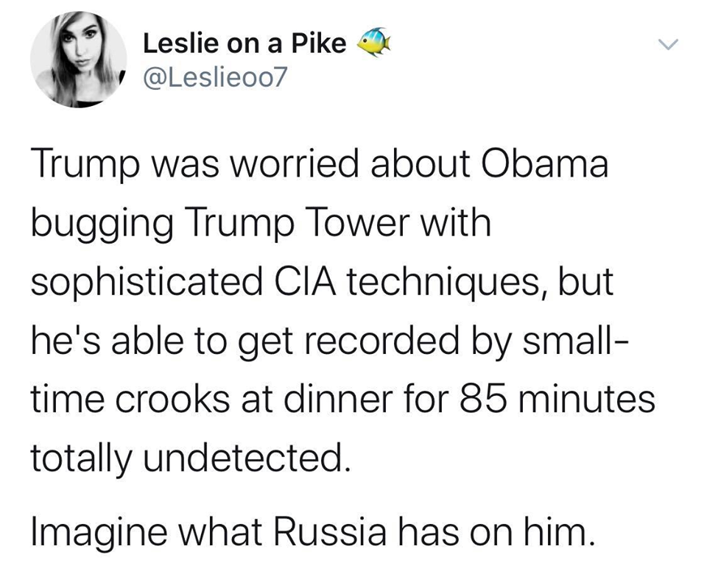The image size is (707, 588).
Task: Click 'totally undetected.' text line
Action: click(x=188, y=461)
